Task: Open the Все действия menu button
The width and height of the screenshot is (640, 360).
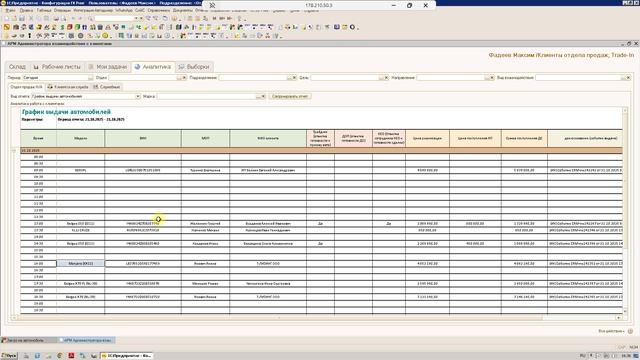Action: point(611,331)
